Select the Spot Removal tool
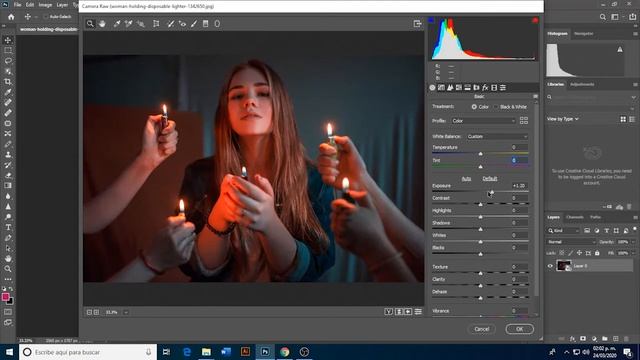640x360 pixels. pos(171,24)
